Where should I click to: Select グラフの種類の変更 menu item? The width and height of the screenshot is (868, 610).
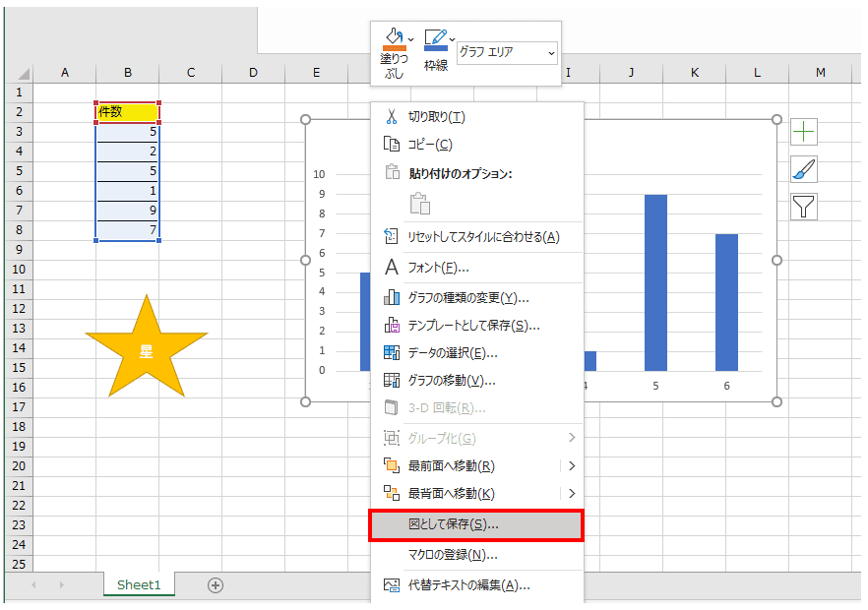pos(468,297)
